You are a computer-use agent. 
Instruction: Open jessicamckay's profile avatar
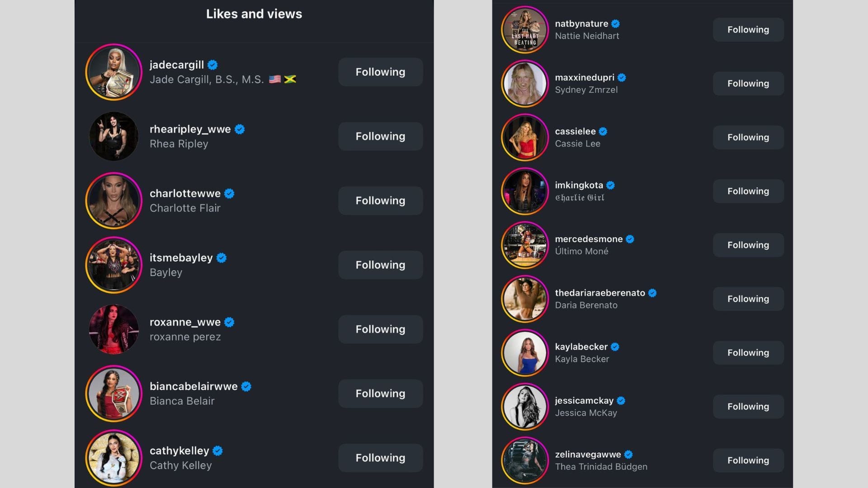[524, 407]
